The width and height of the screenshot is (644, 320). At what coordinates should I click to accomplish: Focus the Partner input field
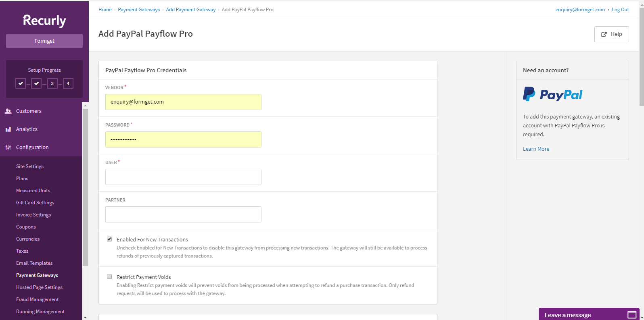183,214
